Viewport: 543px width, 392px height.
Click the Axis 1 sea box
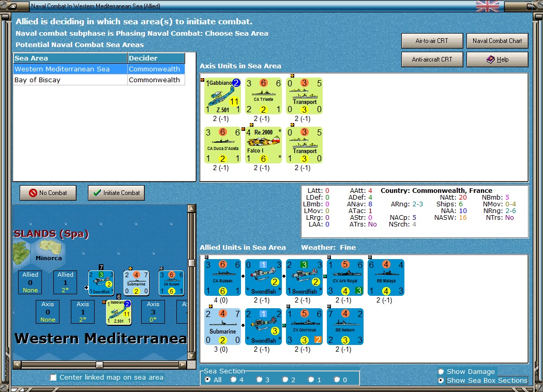(x=83, y=312)
